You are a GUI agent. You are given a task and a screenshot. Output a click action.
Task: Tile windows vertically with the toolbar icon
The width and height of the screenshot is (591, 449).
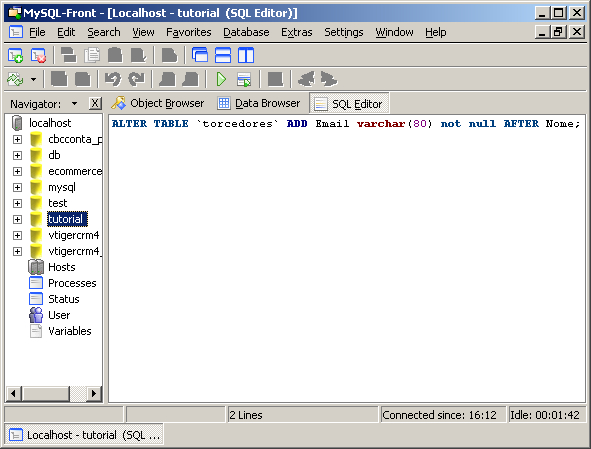coord(246,55)
